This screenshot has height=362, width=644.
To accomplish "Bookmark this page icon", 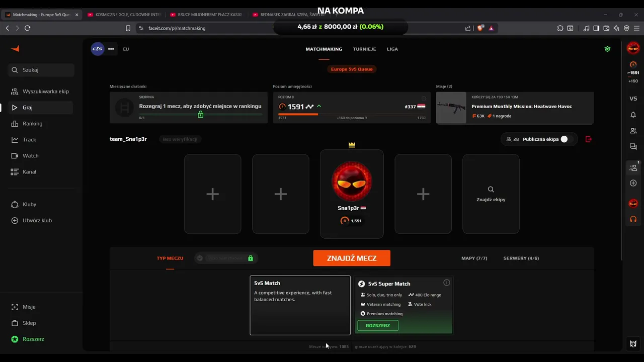I will click(128, 28).
